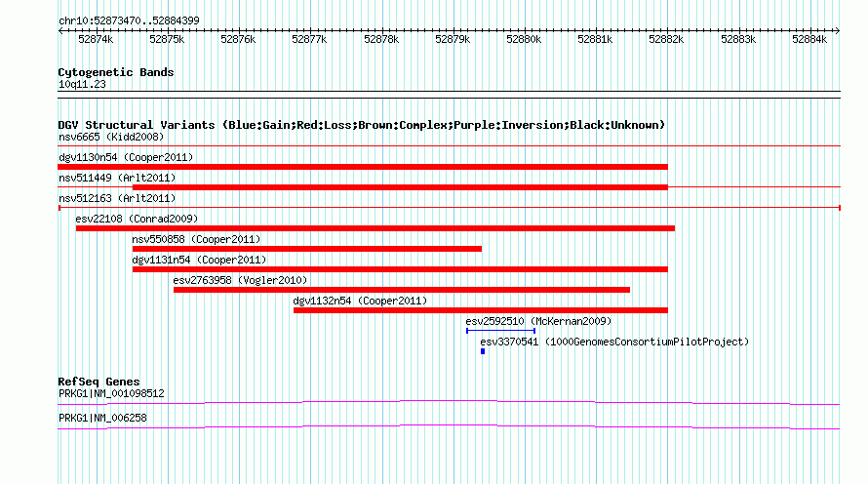Click the red bar of dgv1130n54

click(363, 167)
